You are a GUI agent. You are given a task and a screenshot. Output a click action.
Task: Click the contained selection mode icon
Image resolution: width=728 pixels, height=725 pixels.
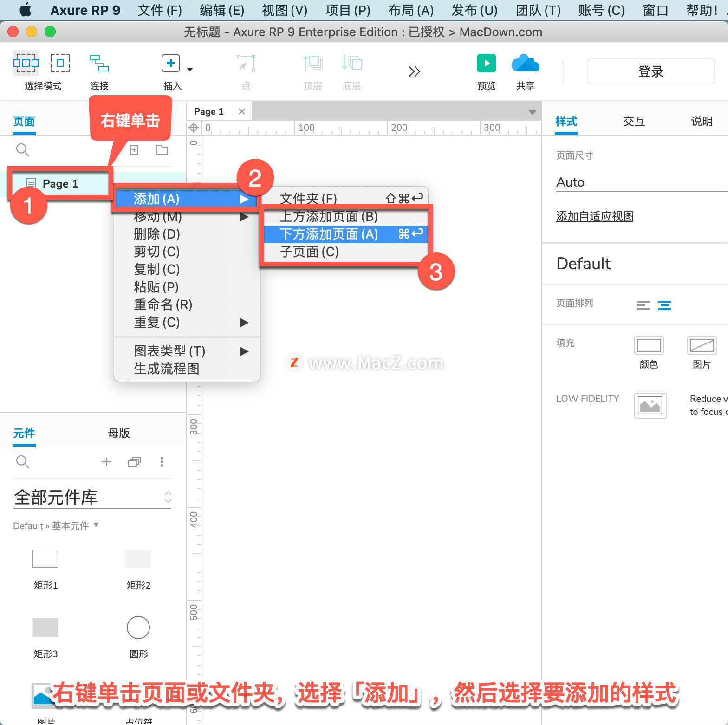pyautogui.click(x=60, y=63)
